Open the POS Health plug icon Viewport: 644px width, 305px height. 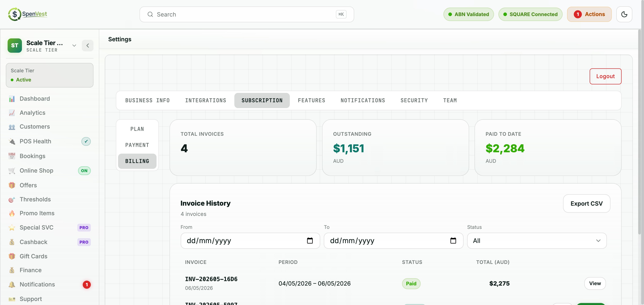(x=12, y=141)
